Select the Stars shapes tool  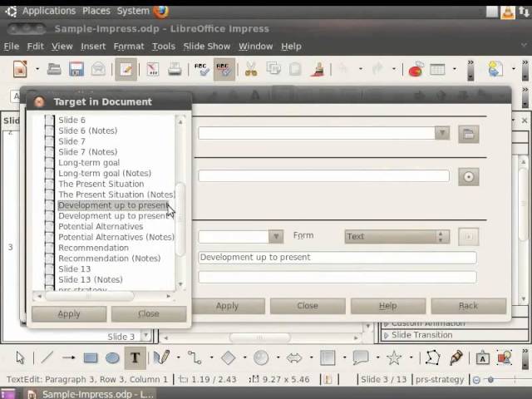(393, 357)
